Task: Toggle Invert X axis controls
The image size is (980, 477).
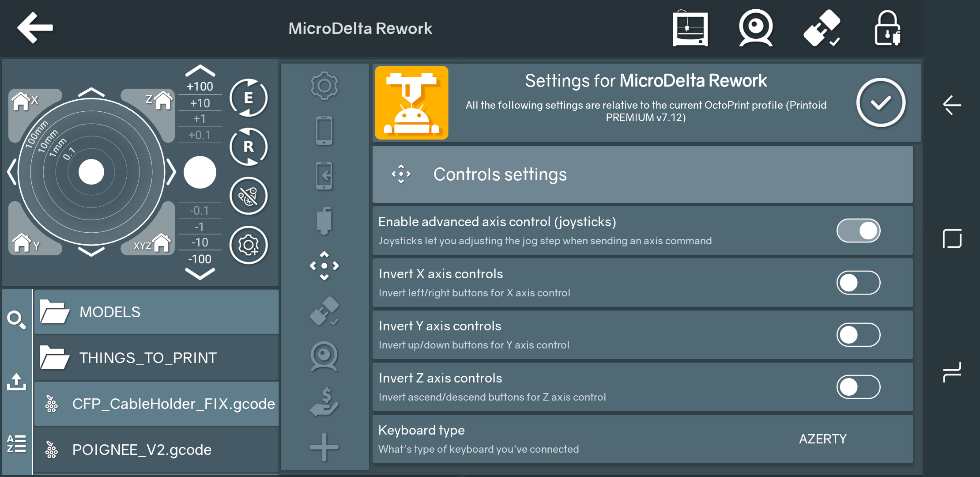Action: 858,283
